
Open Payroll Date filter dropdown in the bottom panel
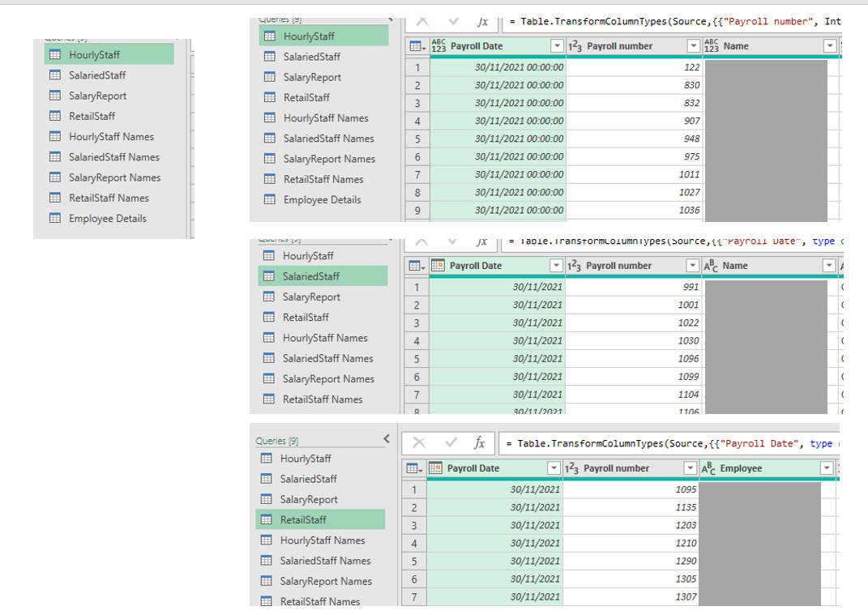pos(554,468)
